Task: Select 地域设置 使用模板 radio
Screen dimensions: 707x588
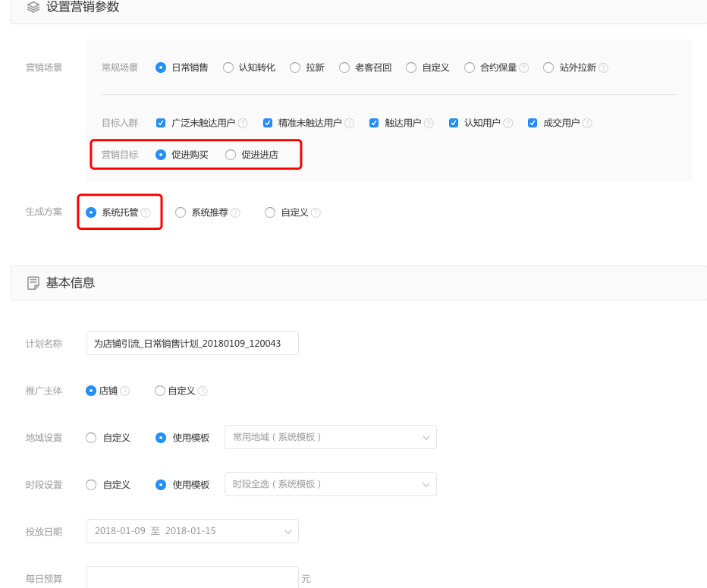Action: tap(161, 438)
